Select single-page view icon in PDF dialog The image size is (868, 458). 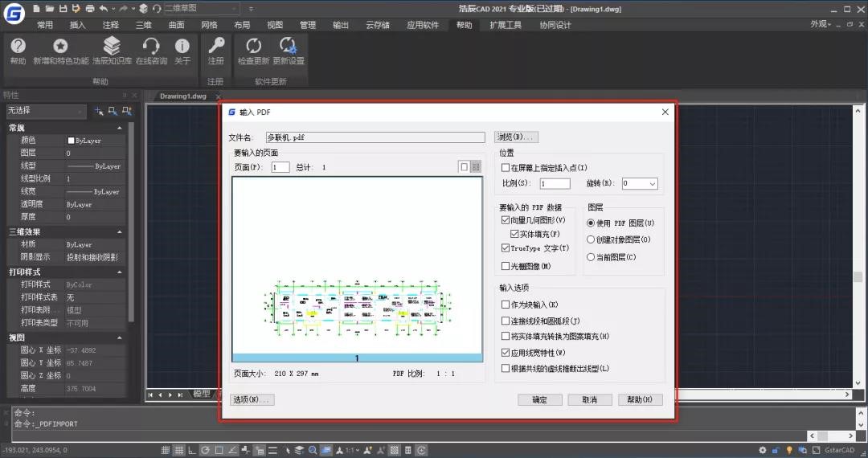464,166
